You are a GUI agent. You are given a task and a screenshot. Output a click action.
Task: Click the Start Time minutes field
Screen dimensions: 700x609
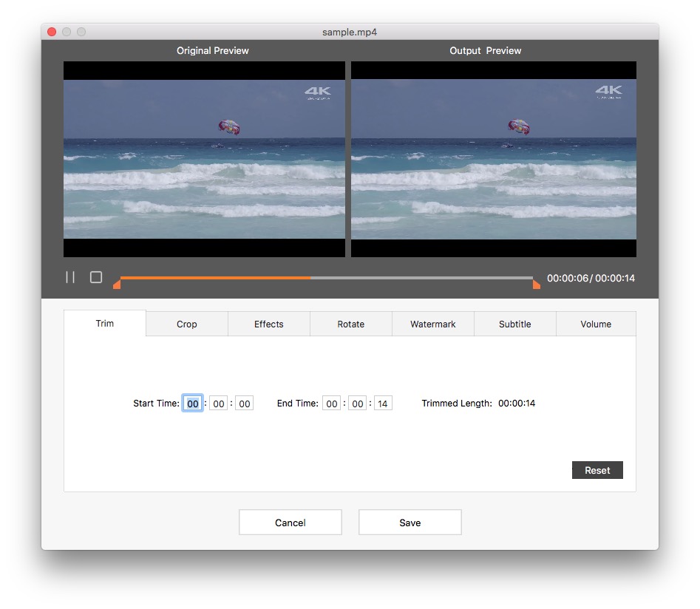(x=219, y=403)
